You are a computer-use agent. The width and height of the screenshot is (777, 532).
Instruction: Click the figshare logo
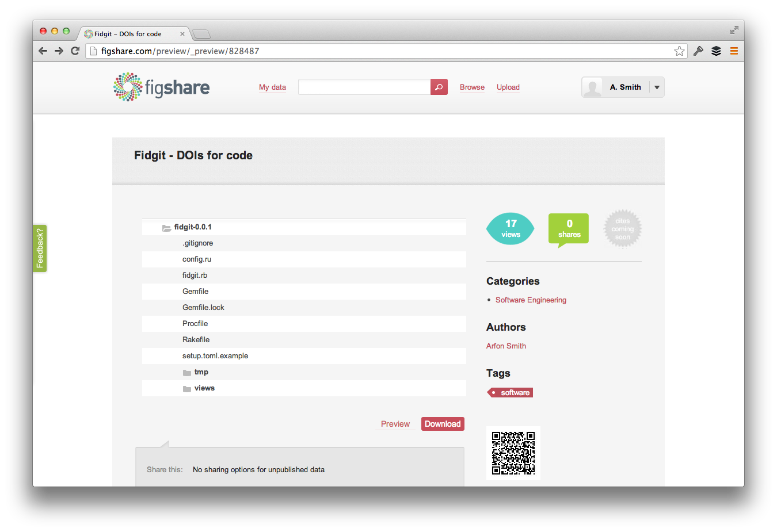coord(161,87)
